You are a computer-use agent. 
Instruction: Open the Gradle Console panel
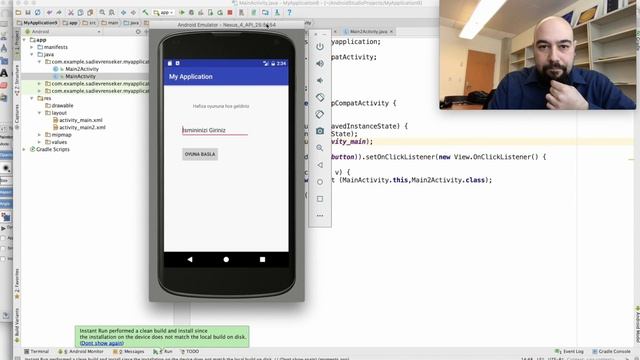(x=611, y=351)
